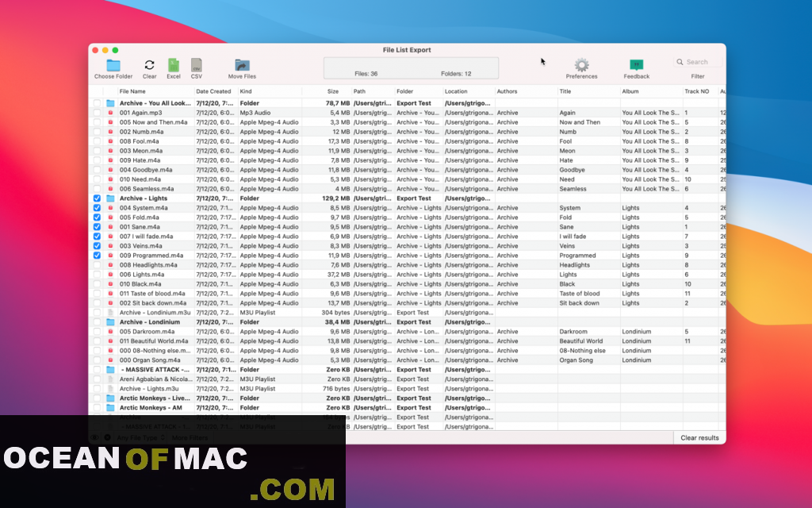The width and height of the screenshot is (812, 508).
Task: Click the playlist file icon of Archive - Londinium.m3u
Action: coord(110,313)
